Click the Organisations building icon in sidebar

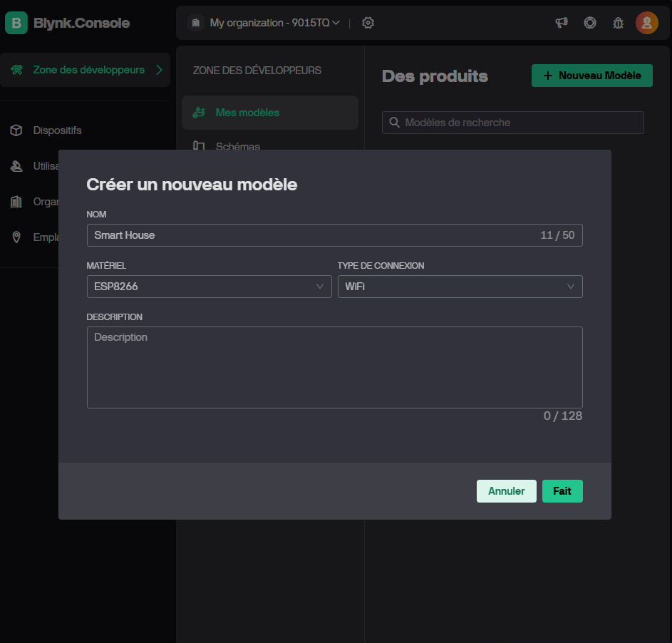16,202
